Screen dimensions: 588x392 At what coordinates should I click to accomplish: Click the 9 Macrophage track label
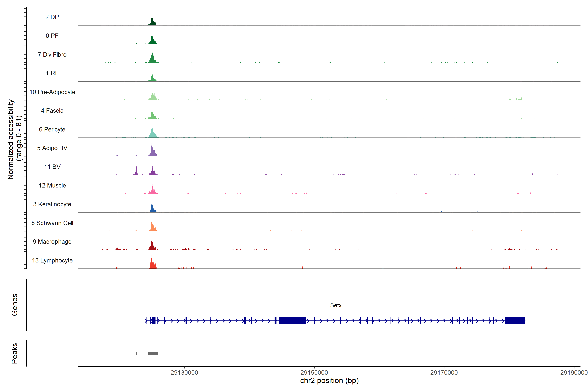click(x=52, y=242)
